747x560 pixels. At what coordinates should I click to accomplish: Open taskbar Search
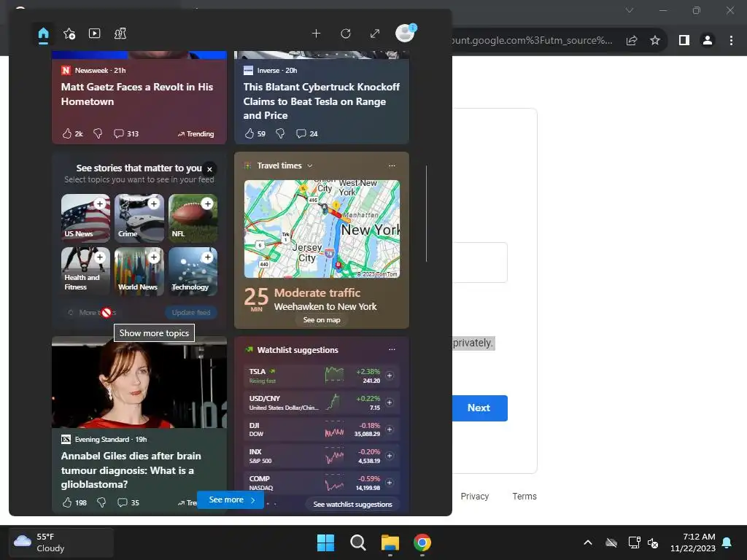[357, 542]
